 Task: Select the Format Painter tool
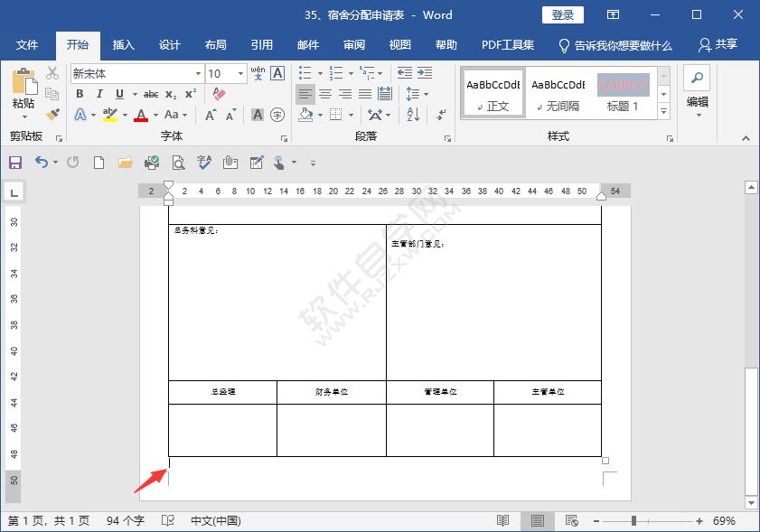pos(52,114)
